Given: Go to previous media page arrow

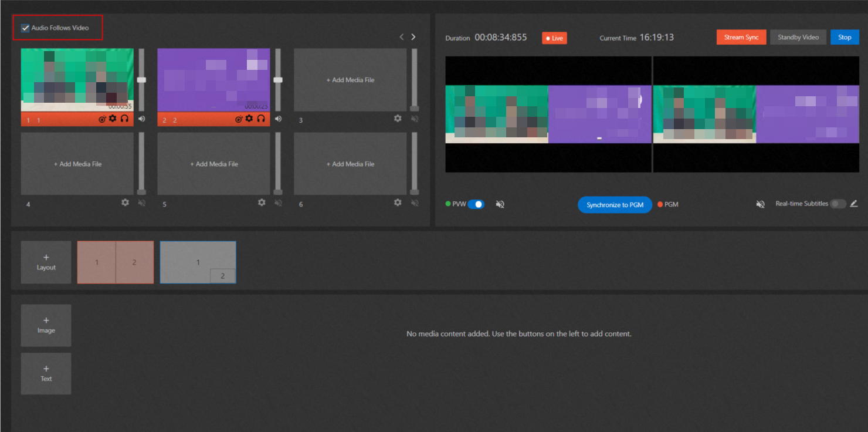Looking at the screenshot, I should [x=402, y=37].
